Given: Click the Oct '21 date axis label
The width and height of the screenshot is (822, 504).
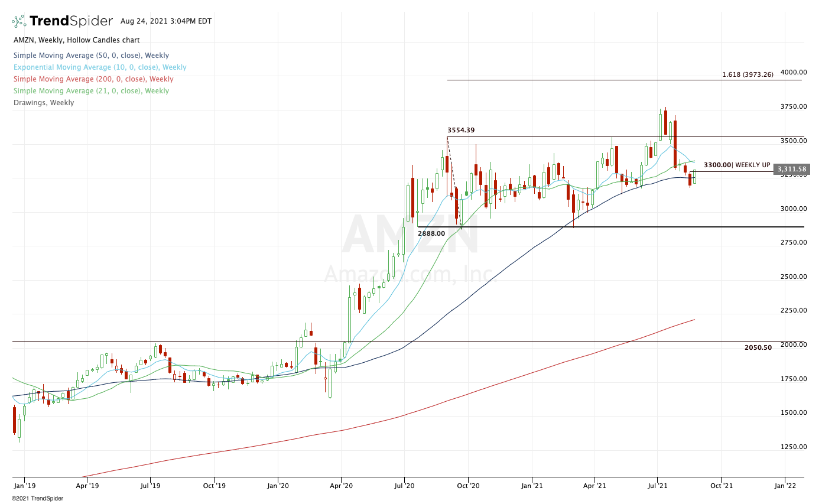Looking at the screenshot, I should pos(721,486).
